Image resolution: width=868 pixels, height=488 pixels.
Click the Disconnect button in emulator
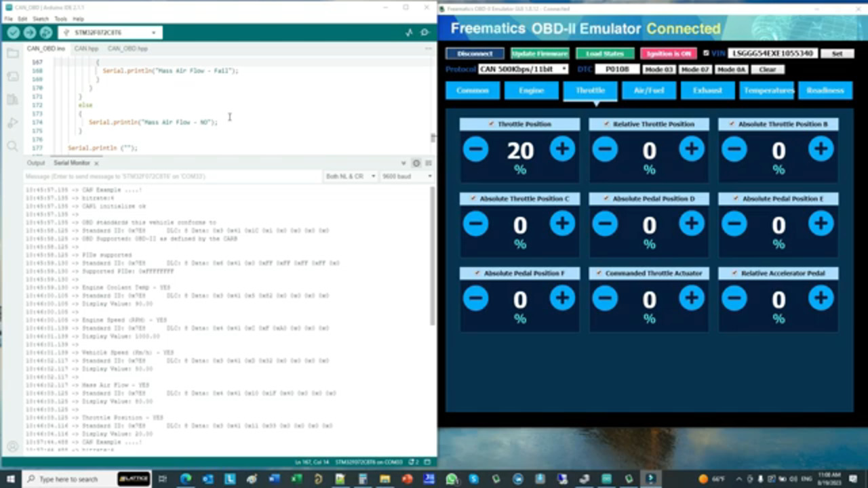[x=475, y=54]
